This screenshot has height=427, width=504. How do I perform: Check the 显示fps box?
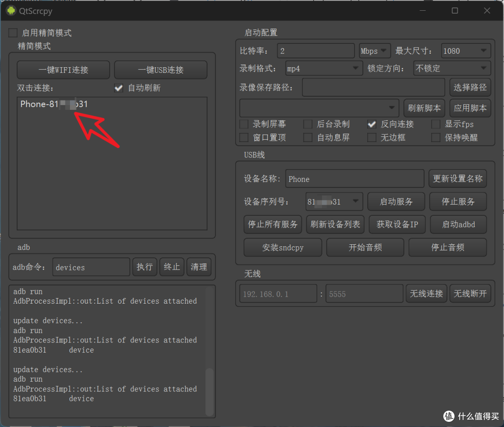click(436, 124)
